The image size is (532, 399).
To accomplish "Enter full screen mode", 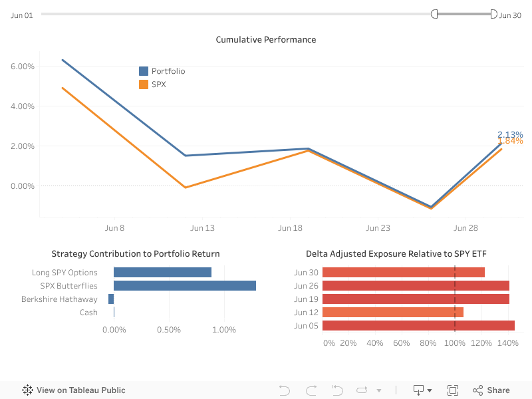I will coord(453,390).
